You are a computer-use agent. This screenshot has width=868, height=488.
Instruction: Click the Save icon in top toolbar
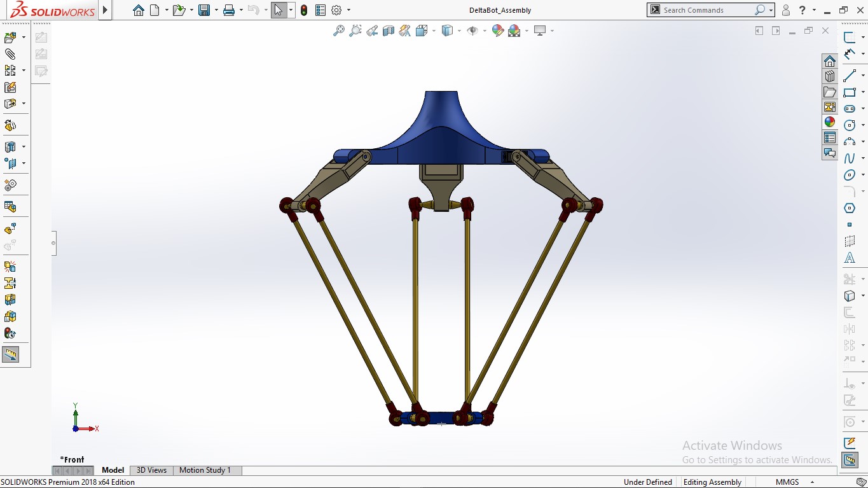point(203,10)
